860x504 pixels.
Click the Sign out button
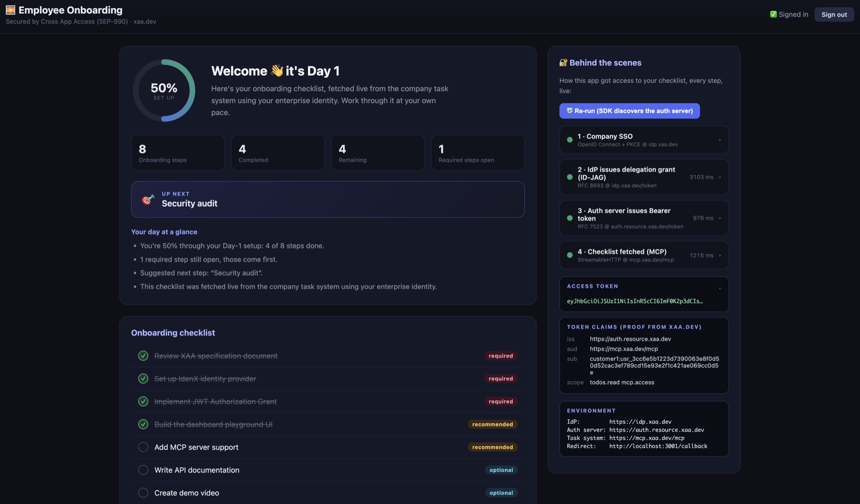pyautogui.click(x=834, y=15)
